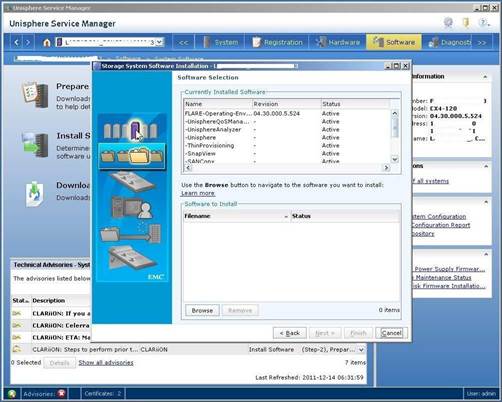Open the Learn more link

198,193
